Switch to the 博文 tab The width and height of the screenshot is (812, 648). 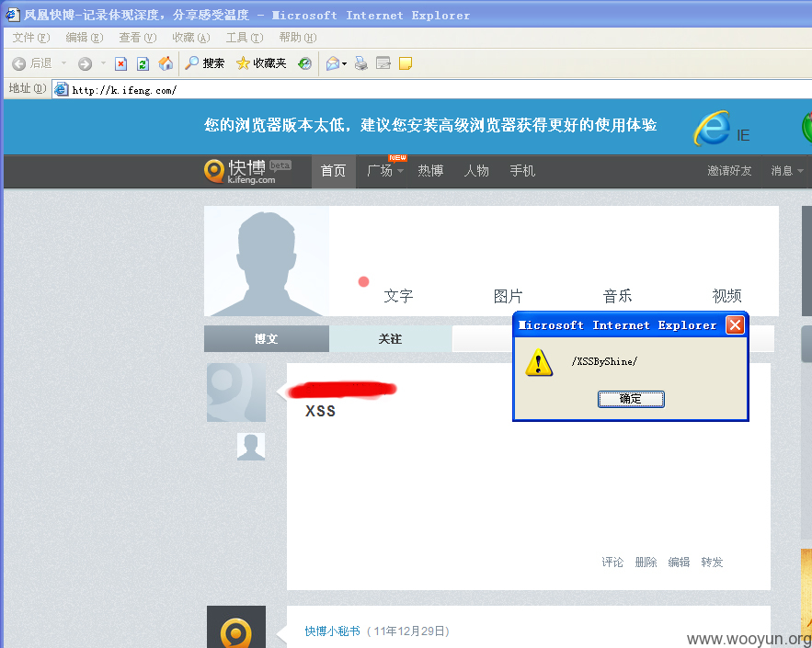[267, 338]
